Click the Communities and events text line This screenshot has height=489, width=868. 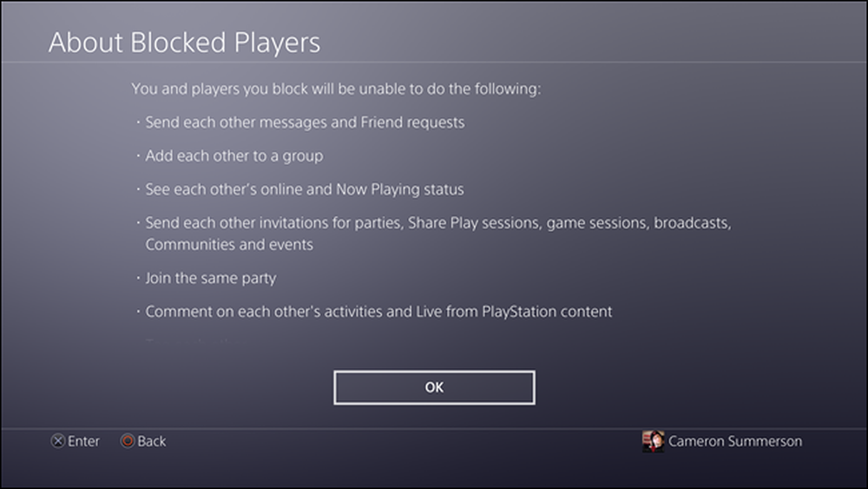229,245
